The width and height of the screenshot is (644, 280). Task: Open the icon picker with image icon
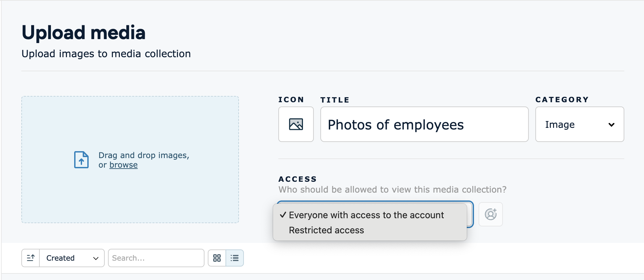coord(296,124)
